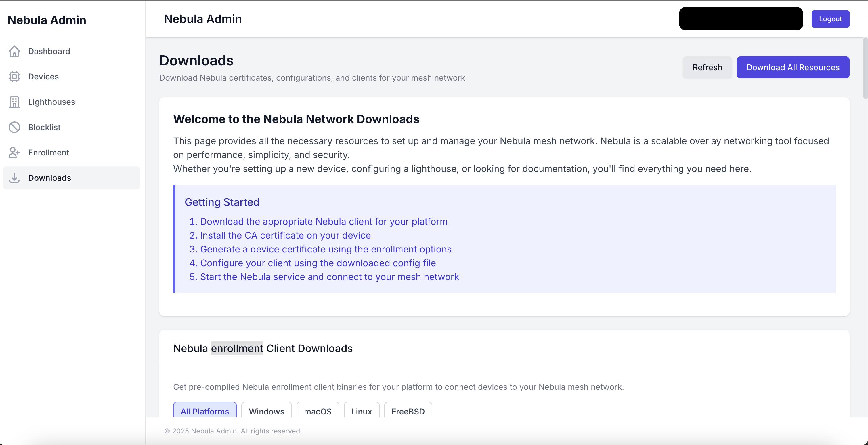Click the blacked-out user info box

pos(741,19)
